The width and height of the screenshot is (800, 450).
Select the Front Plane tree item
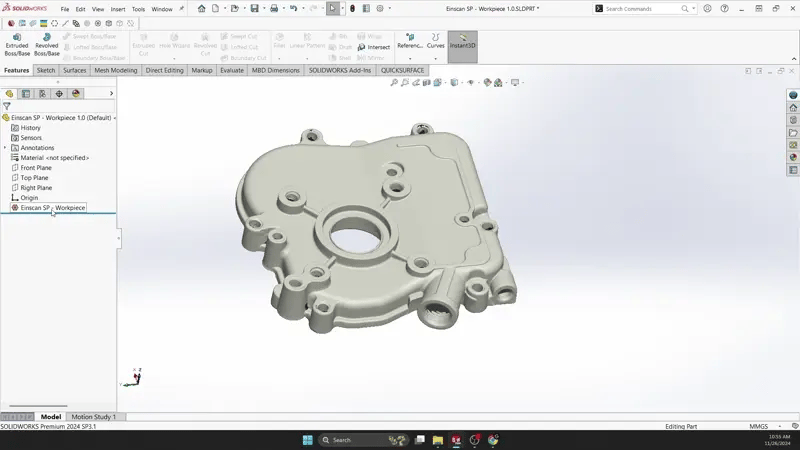(x=36, y=168)
